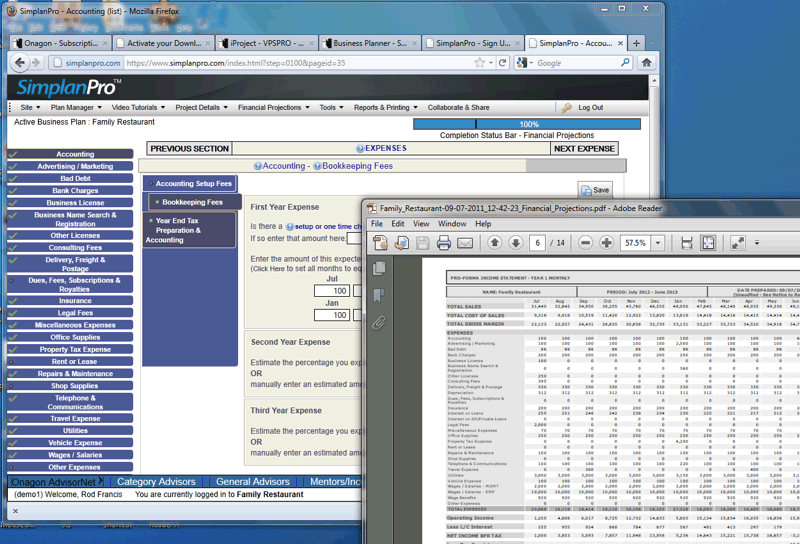The image size is (800, 544).
Task: Open the Rent or Lease expense category
Action: click(x=70, y=361)
